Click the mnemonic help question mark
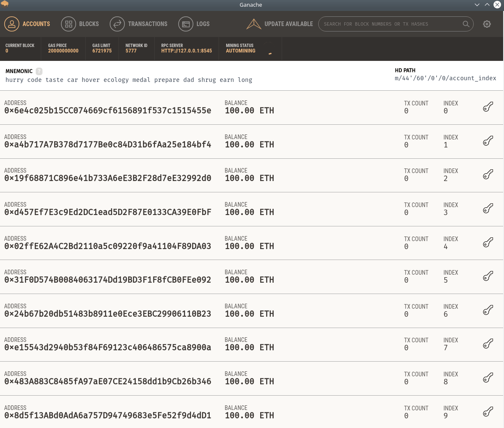 click(39, 71)
